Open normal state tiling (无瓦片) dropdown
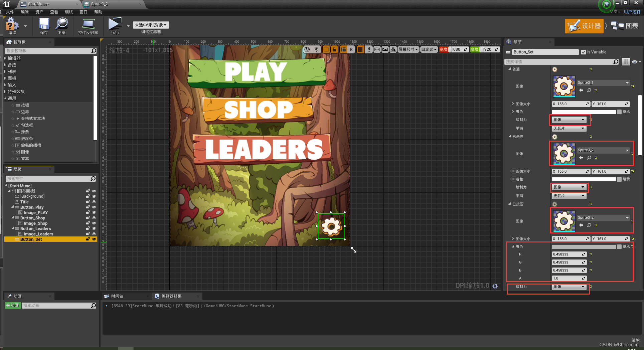This screenshot has width=644, height=350. point(569,129)
